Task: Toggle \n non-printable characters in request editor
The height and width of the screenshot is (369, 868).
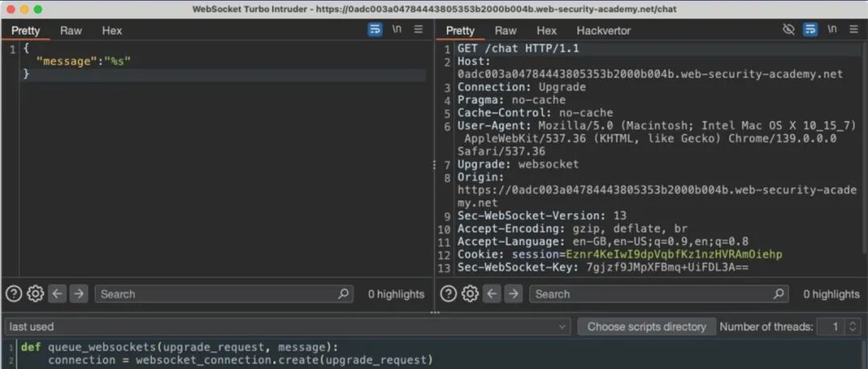Action: point(832,30)
